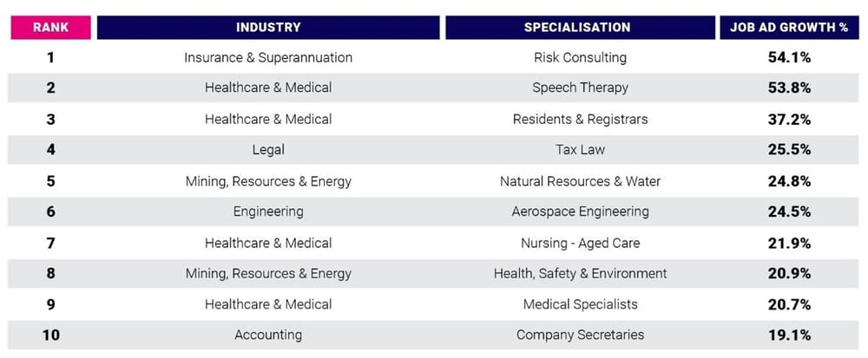The image size is (868, 358).
Task: Select the Accounting industry cell
Action: click(x=268, y=335)
